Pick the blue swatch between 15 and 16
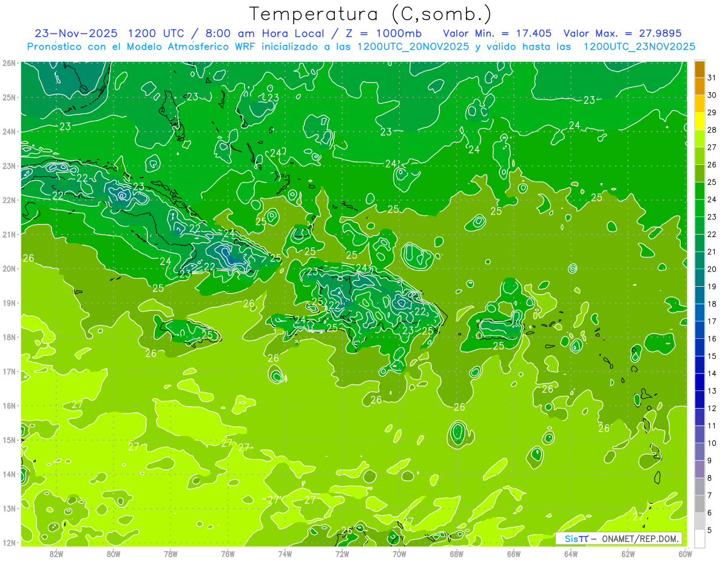The image size is (728, 562). (x=699, y=347)
